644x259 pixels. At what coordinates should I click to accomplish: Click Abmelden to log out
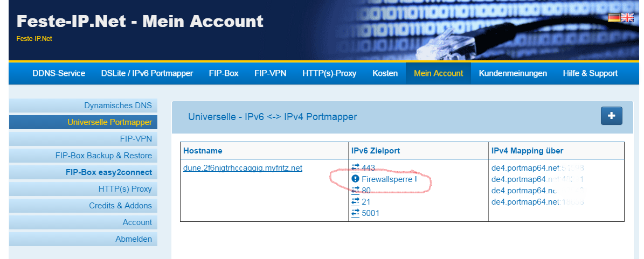click(133, 239)
